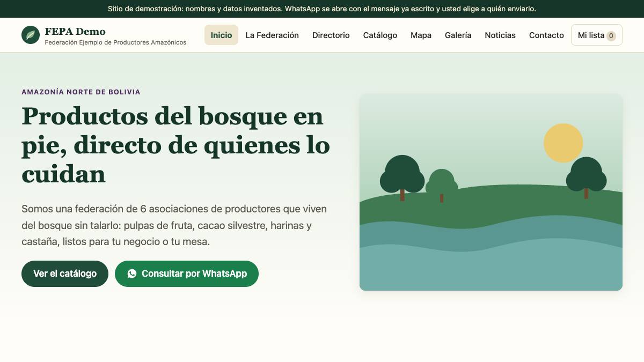Click the forest landscape illustration
This screenshot has width=644, height=362.
click(491, 193)
